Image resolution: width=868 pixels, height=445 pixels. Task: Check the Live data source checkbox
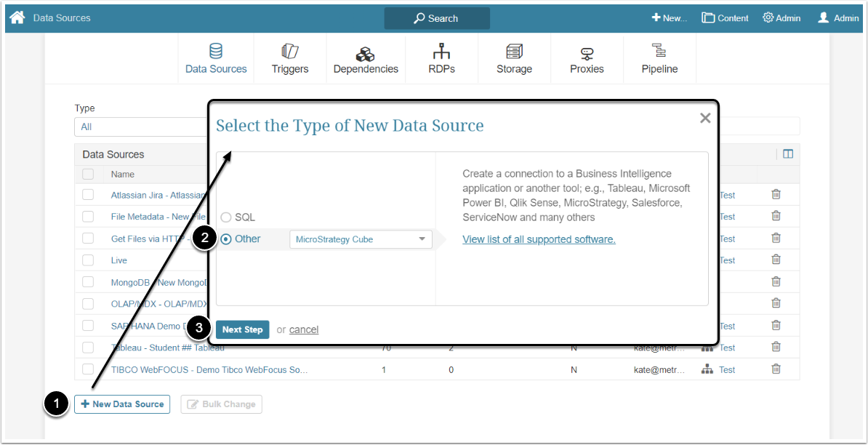(88, 260)
